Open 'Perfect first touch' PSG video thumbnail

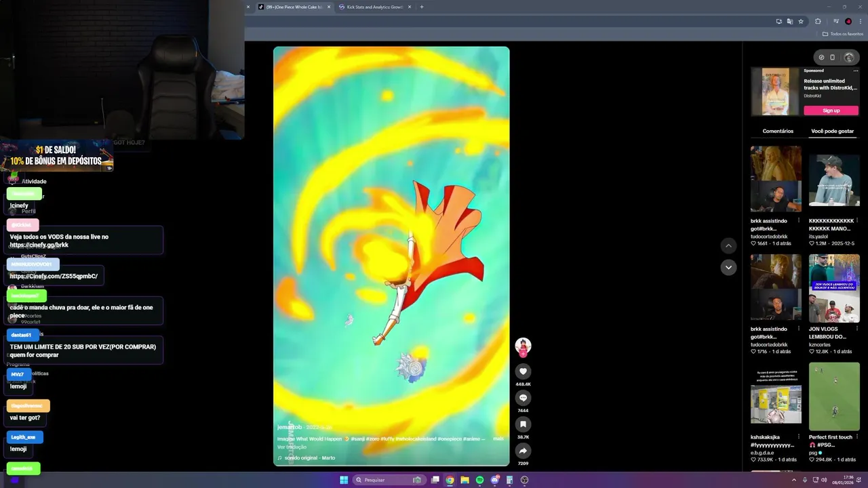pos(834,396)
